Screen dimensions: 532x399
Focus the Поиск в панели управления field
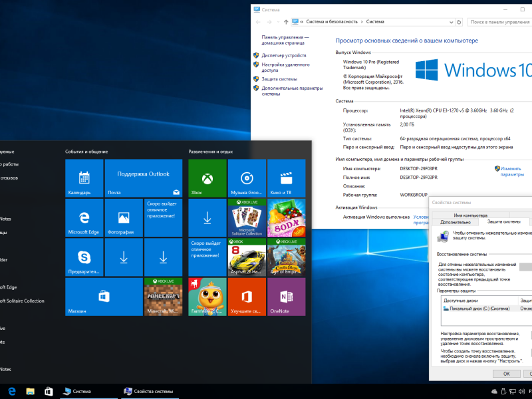click(500, 22)
